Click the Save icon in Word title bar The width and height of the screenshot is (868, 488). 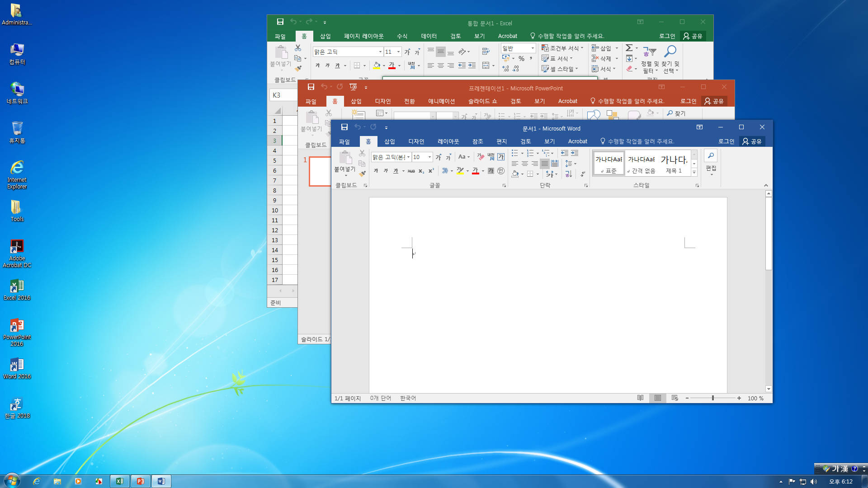coord(344,127)
